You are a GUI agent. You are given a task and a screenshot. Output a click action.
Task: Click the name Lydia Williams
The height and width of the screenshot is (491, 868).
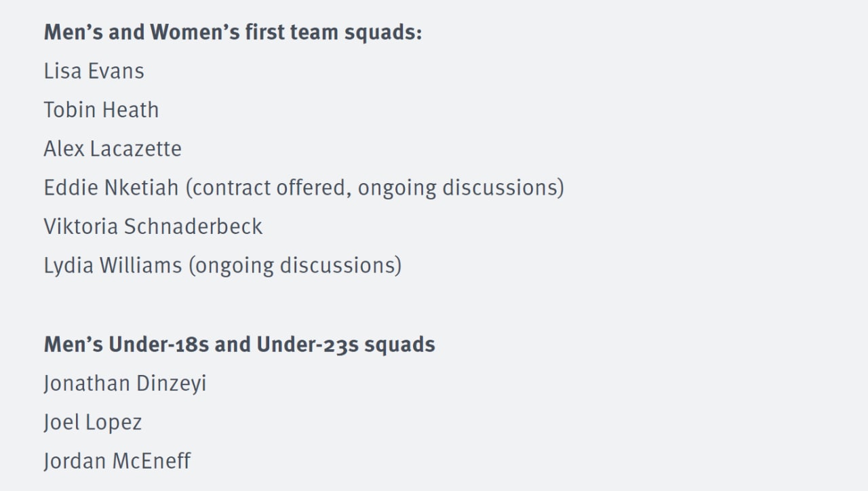(x=113, y=265)
